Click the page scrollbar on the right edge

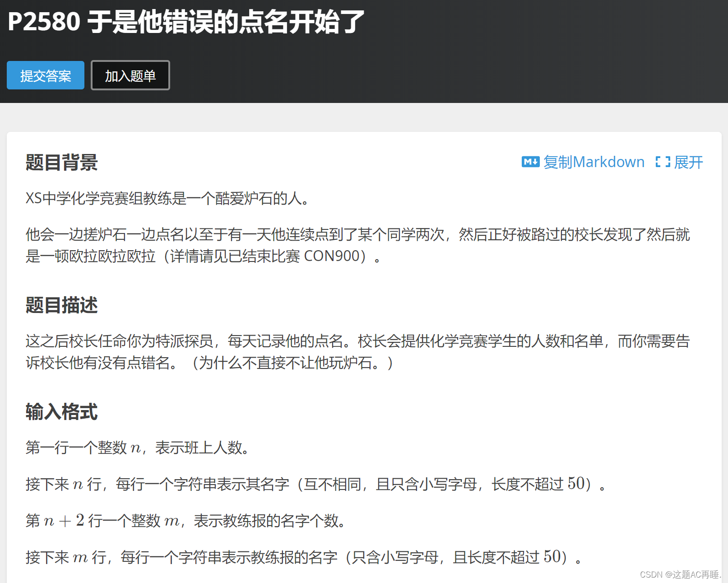(x=726, y=291)
